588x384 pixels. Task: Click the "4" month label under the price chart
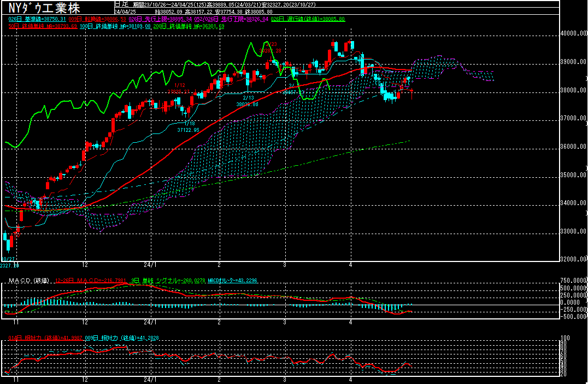pos(351,265)
